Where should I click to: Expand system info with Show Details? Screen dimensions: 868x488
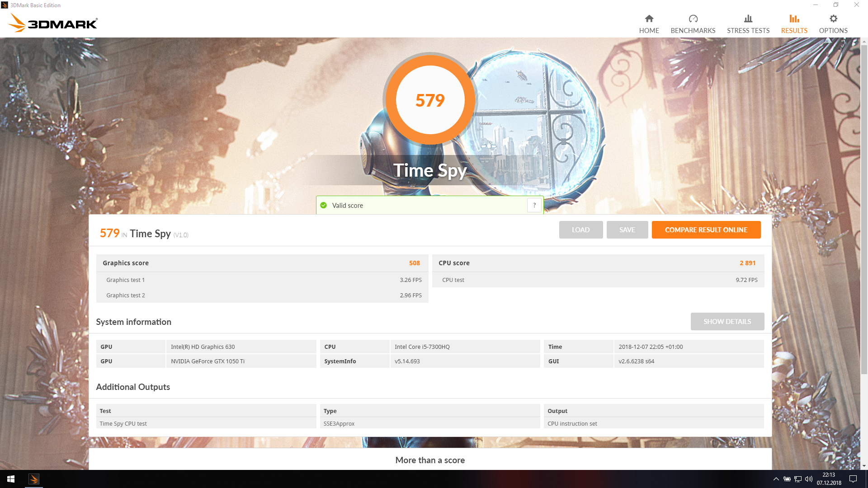pyautogui.click(x=727, y=321)
